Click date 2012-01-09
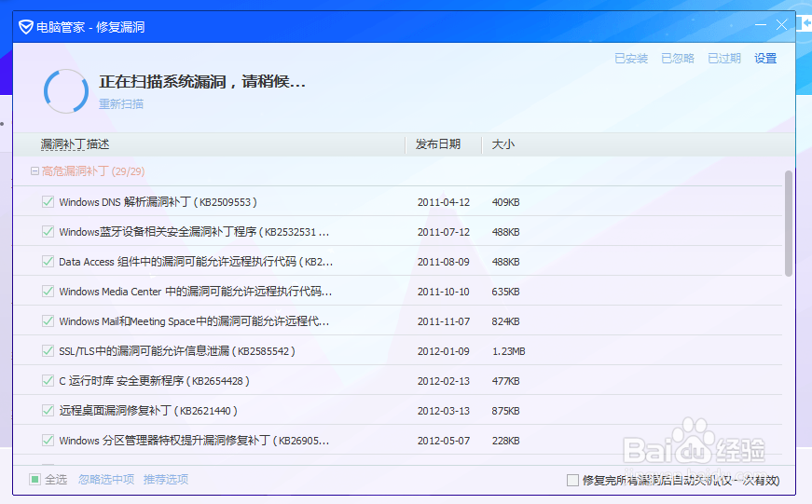 pyautogui.click(x=443, y=351)
